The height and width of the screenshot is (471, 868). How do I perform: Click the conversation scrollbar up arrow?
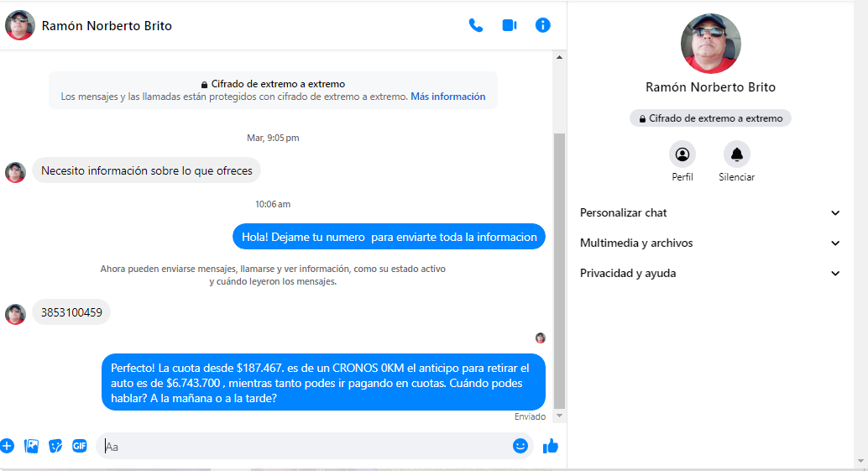pos(559,58)
